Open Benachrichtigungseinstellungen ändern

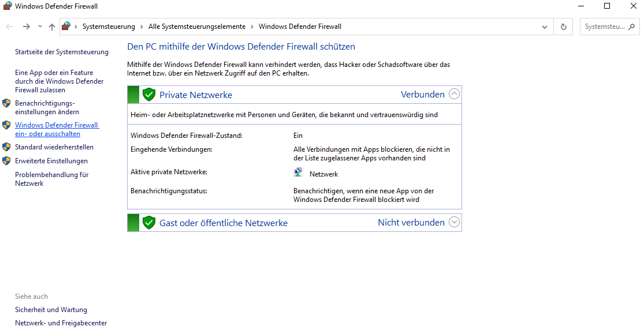point(47,107)
